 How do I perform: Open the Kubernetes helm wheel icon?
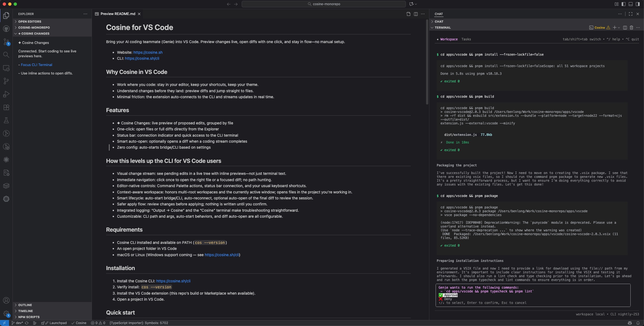pos(6,199)
